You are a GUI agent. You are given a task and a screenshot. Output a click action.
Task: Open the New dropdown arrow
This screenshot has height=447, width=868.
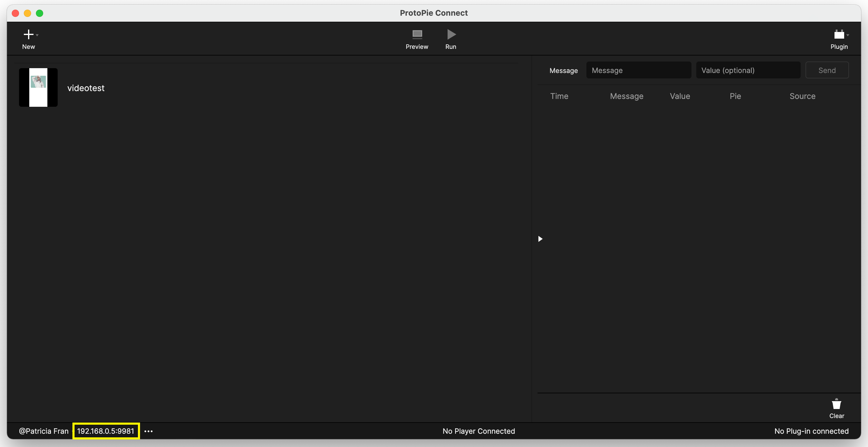[x=37, y=35]
